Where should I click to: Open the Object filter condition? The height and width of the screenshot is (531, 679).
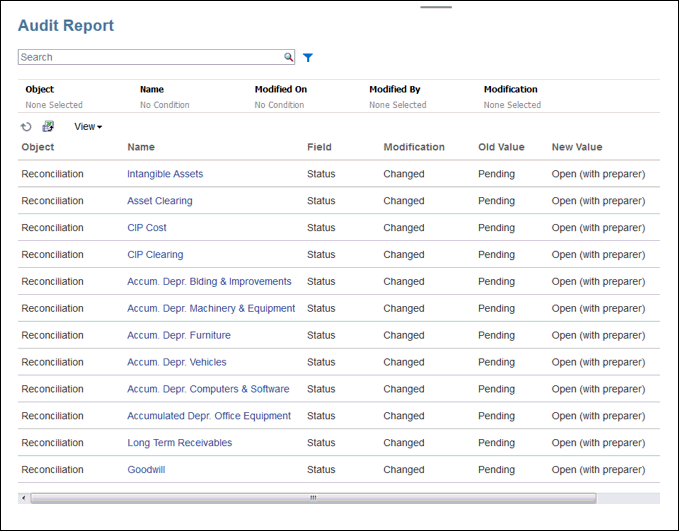pyautogui.click(x=54, y=105)
